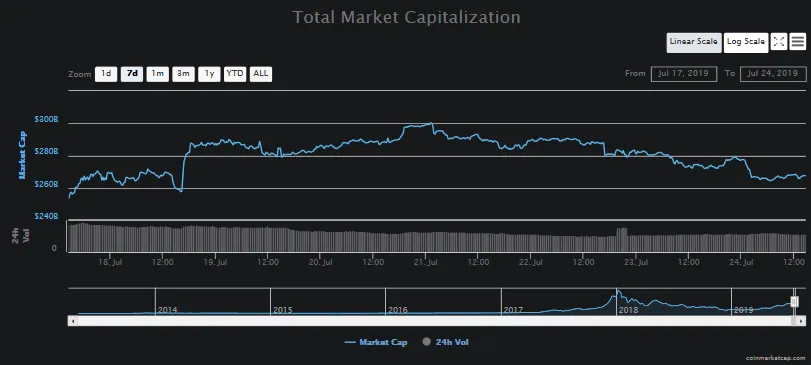The height and width of the screenshot is (365, 811).
Task: Toggle Market Cap series in legend
Action: coord(376,342)
